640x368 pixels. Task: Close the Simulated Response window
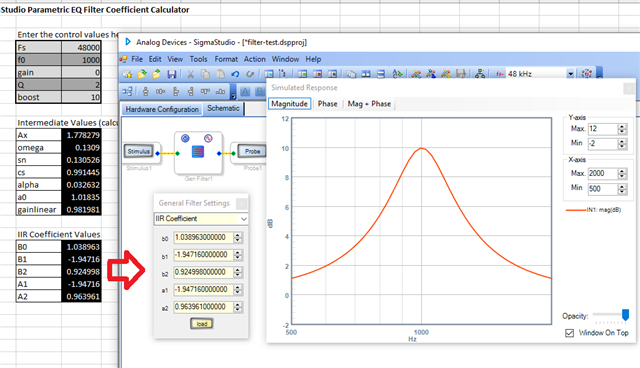click(x=629, y=88)
